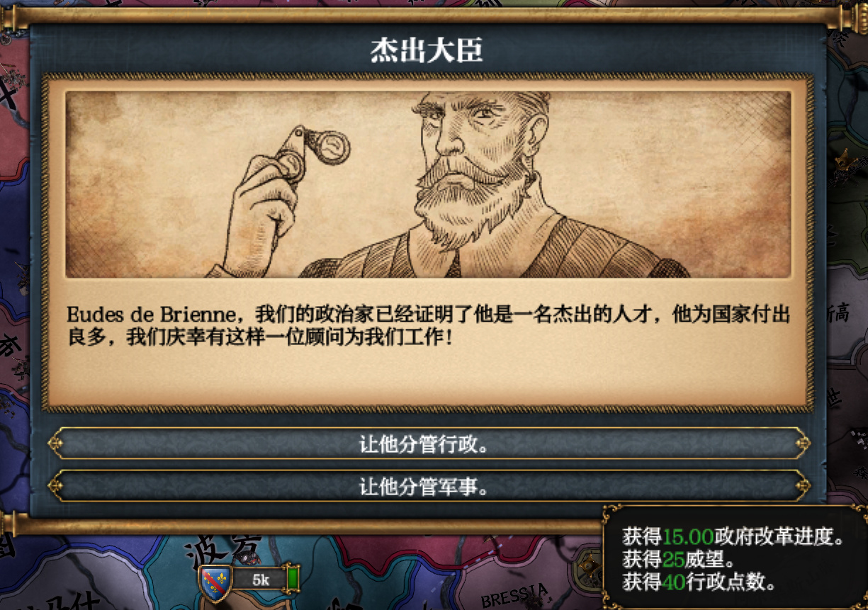Click the 获得40行政点数 tooltip line
Screen dimensions: 868x610
[699, 582]
